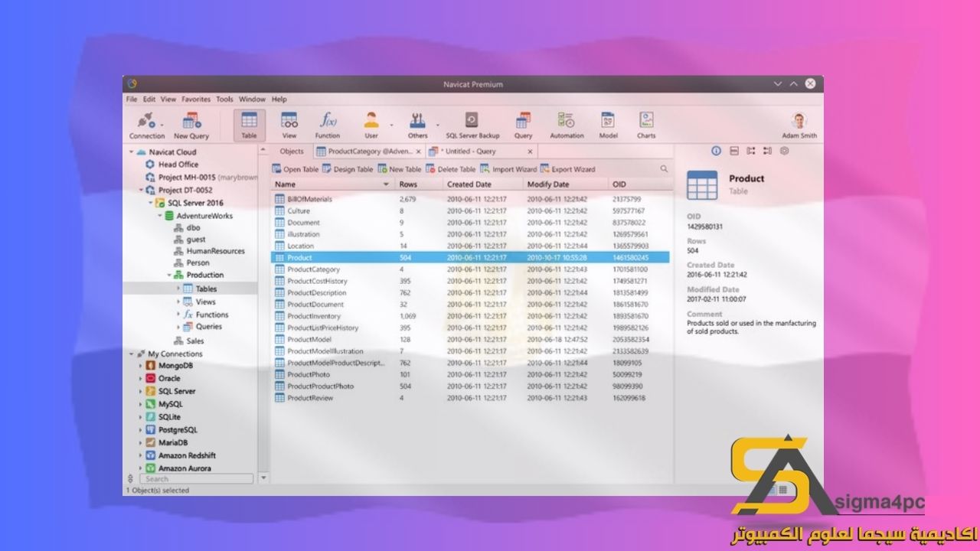Click Delete Table button
Viewport: 980px width, 551px height.
pyautogui.click(x=451, y=169)
